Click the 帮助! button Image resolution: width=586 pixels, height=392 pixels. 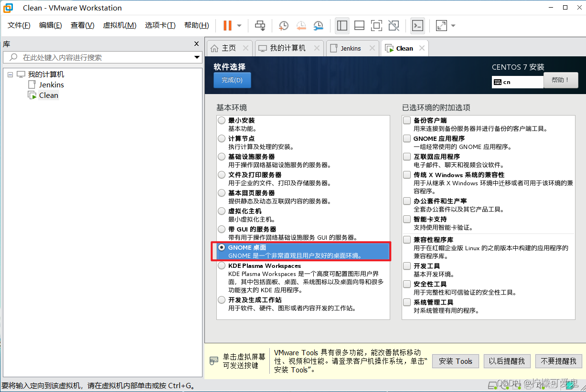[561, 80]
